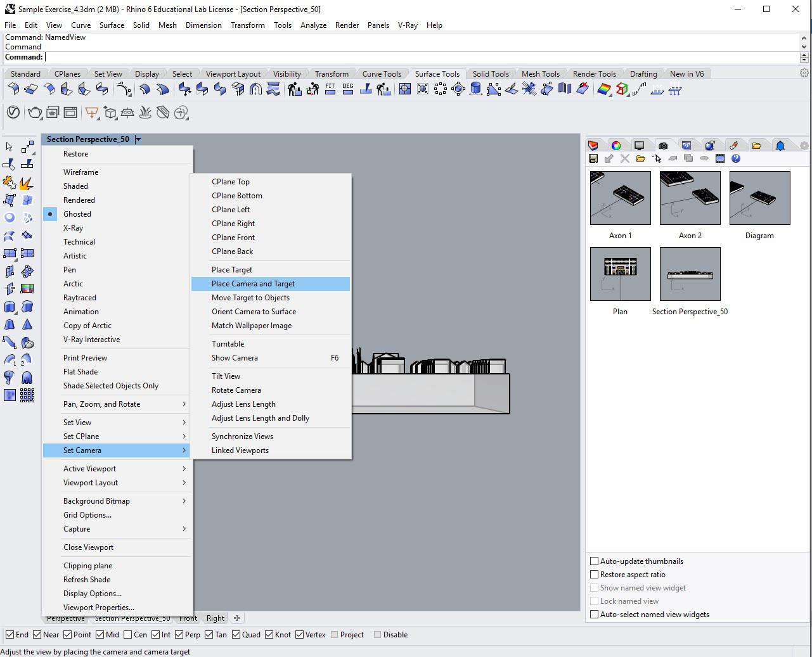The width and height of the screenshot is (812, 657).
Task: Enable Auto-update thumbnails checkbox
Action: [595, 561]
